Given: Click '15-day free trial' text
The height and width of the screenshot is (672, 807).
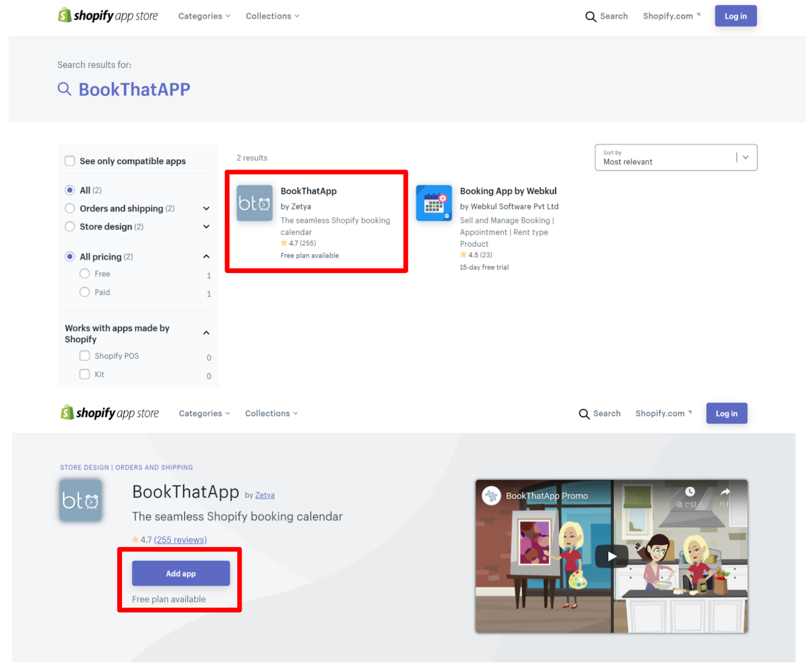Looking at the screenshot, I should pos(484,267).
